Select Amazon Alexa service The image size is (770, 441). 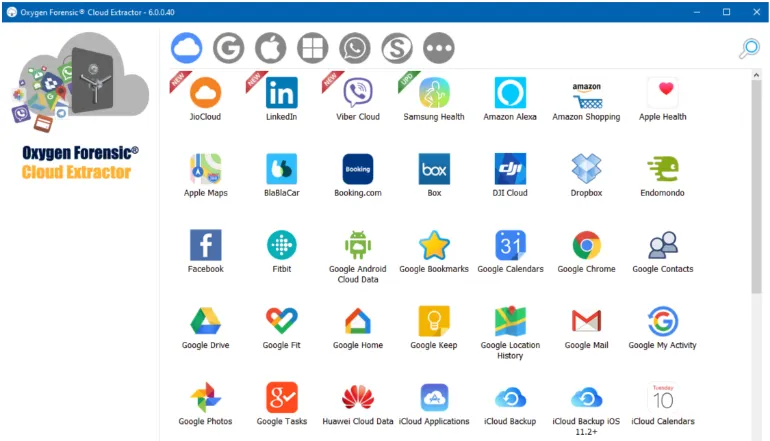510,99
